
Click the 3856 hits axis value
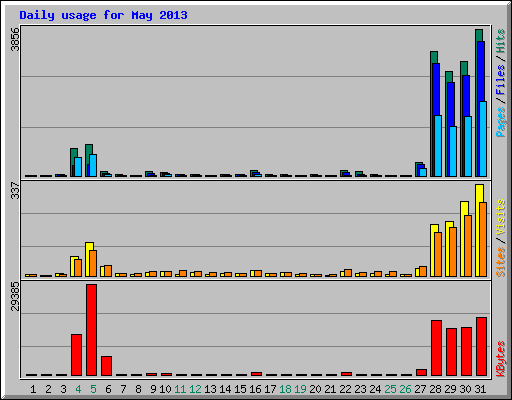tap(15, 39)
